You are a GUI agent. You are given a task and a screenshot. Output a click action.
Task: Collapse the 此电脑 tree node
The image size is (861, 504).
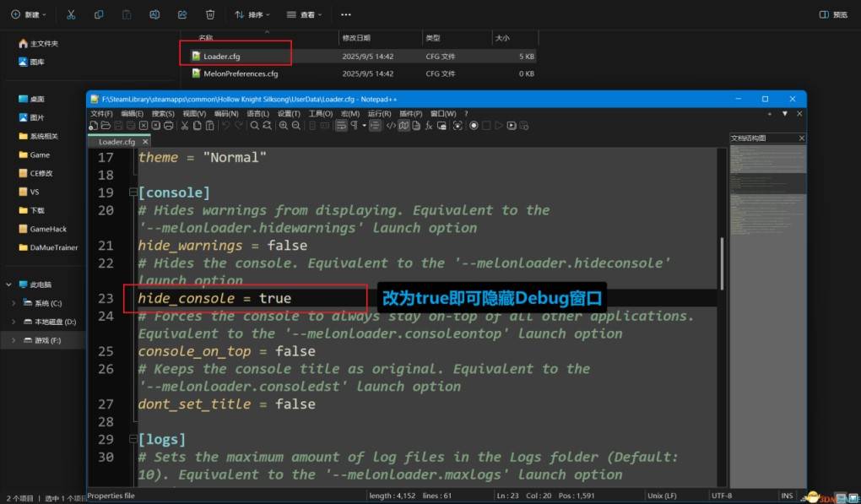point(8,285)
